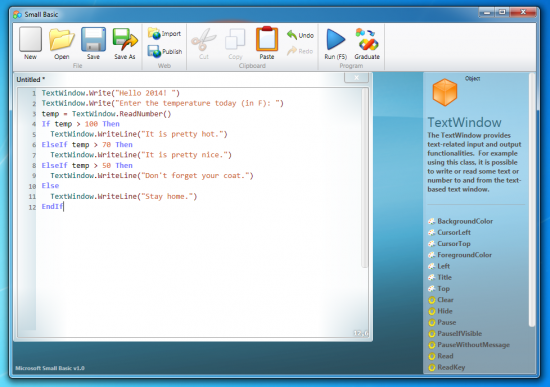
Task: Open a file with the folder icon
Action: pyautogui.click(x=62, y=43)
